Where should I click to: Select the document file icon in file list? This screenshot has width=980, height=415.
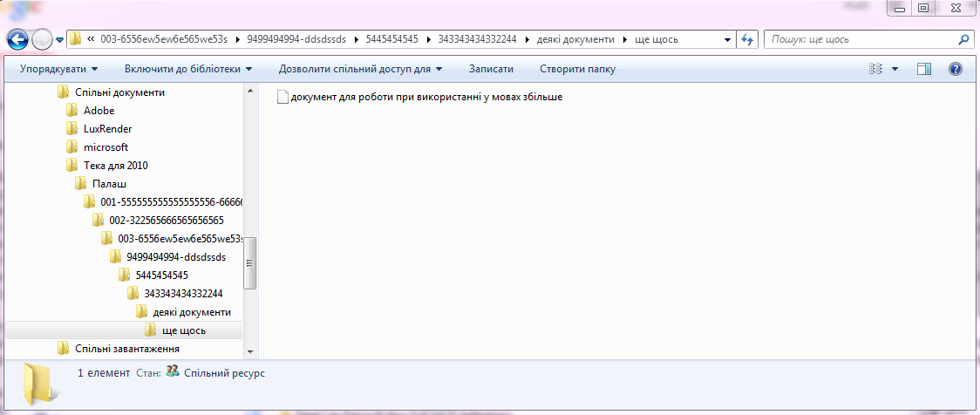[x=282, y=98]
